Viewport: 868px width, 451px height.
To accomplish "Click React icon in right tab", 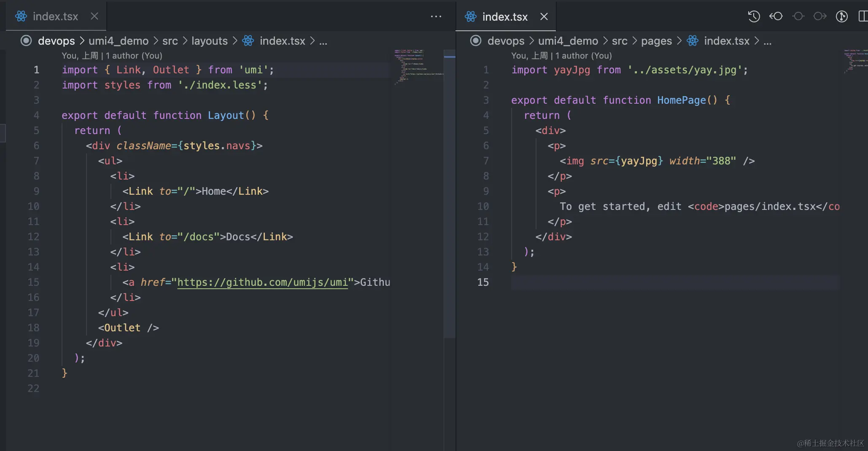I will pyautogui.click(x=471, y=16).
